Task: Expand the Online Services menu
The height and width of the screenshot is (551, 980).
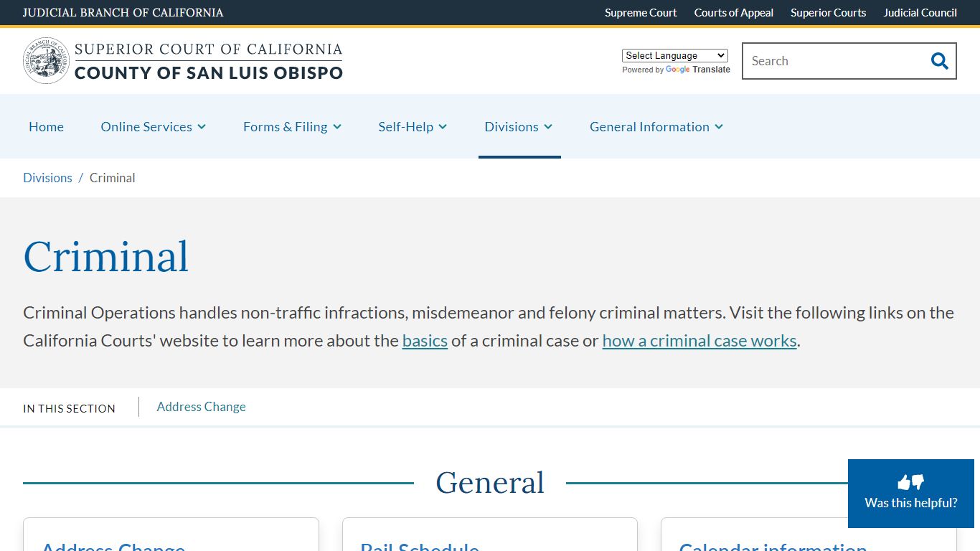Action: [x=154, y=126]
